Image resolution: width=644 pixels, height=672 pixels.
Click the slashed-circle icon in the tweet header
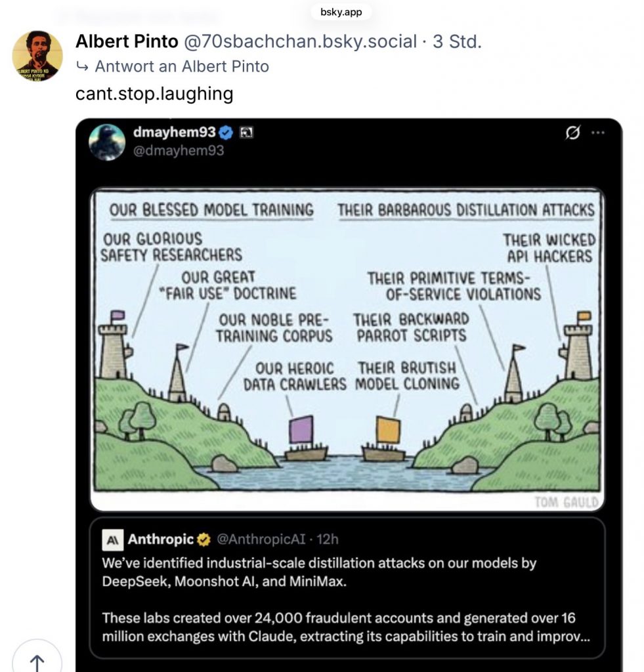(572, 133)
